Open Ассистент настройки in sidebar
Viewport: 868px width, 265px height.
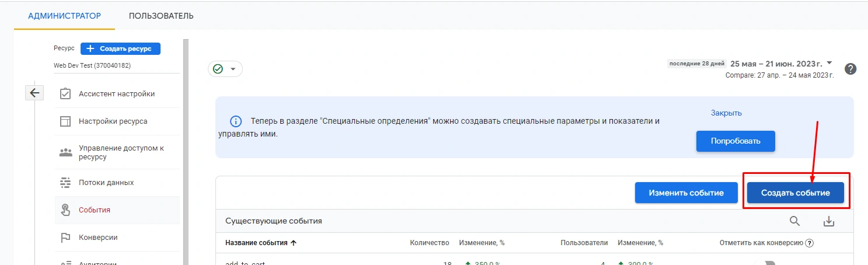(117, 94)
